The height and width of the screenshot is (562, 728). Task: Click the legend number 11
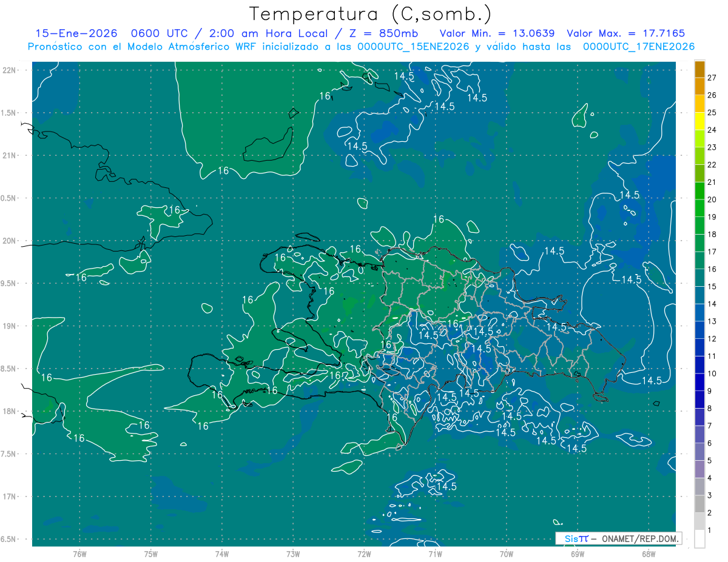coord(712,356)
